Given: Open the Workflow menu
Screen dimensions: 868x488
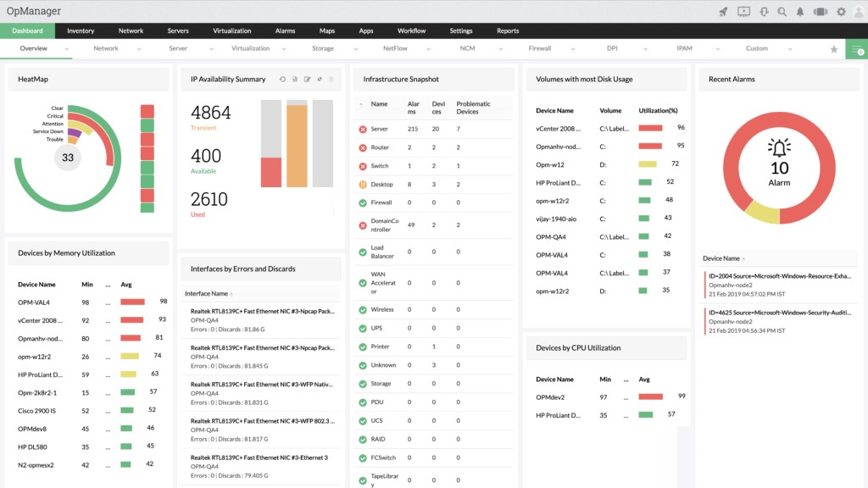Looking at the screenshot, I should [x=411, y=31].
